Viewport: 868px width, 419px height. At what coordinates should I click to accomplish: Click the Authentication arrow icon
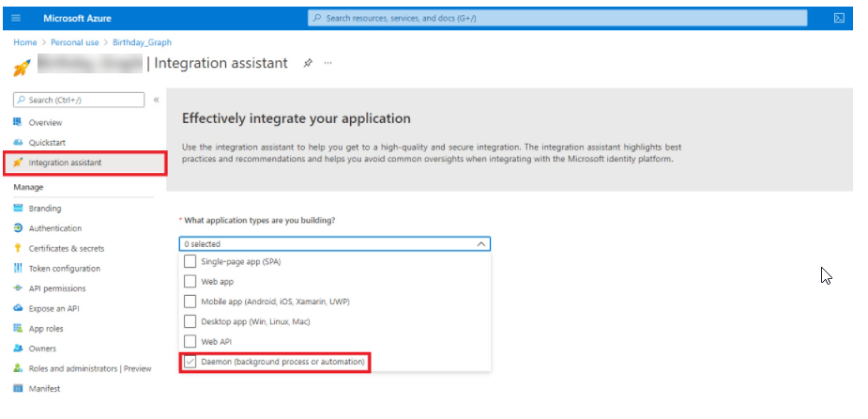coord(18,228)
